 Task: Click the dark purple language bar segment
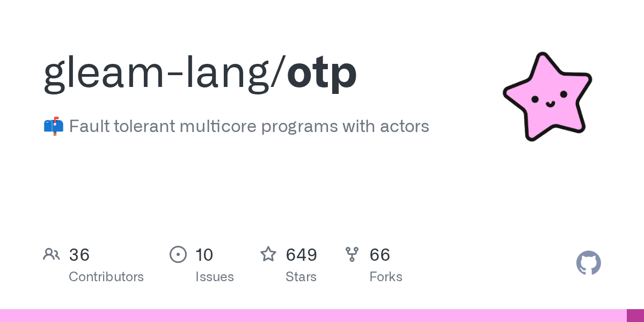pos(635,316)
